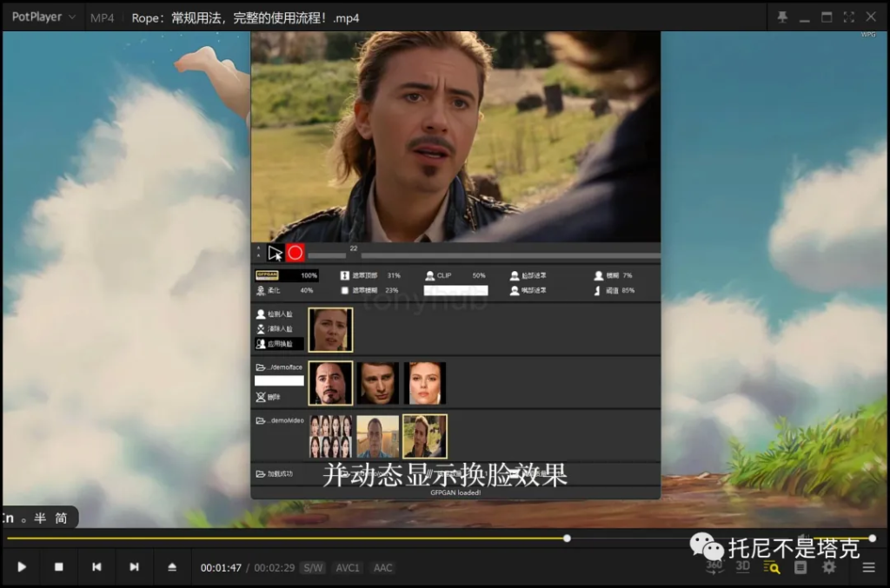The image size is (890, 588).
Task: Play the video in PotPlayer
Action: tap(22, 567)
